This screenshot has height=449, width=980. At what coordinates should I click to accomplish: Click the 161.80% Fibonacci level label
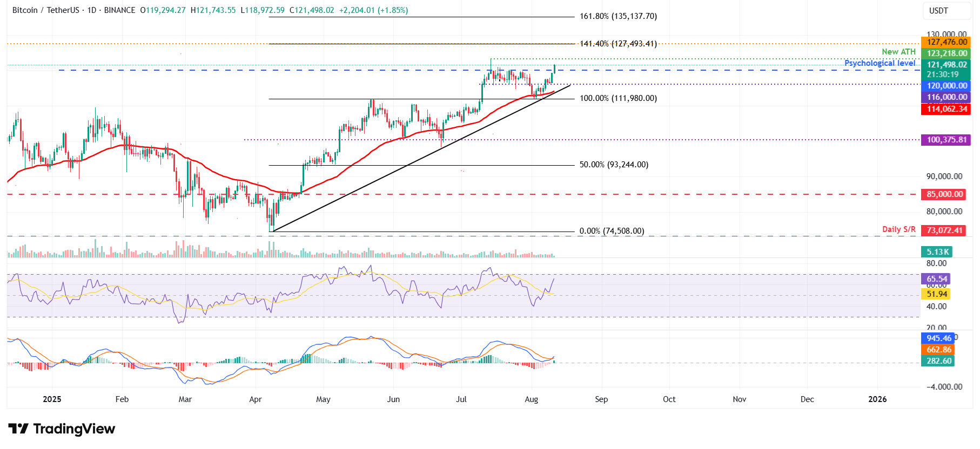coord(618,16)
